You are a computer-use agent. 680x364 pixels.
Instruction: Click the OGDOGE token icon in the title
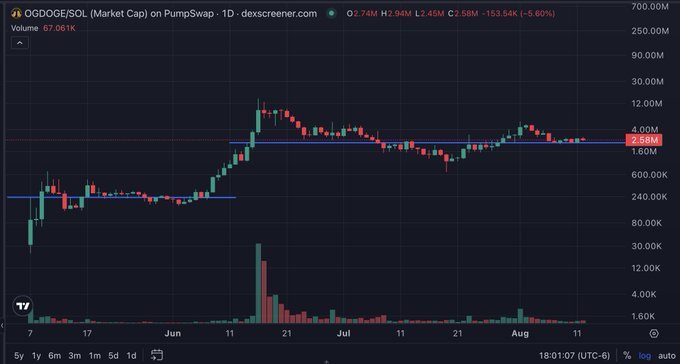pos(16,13)
